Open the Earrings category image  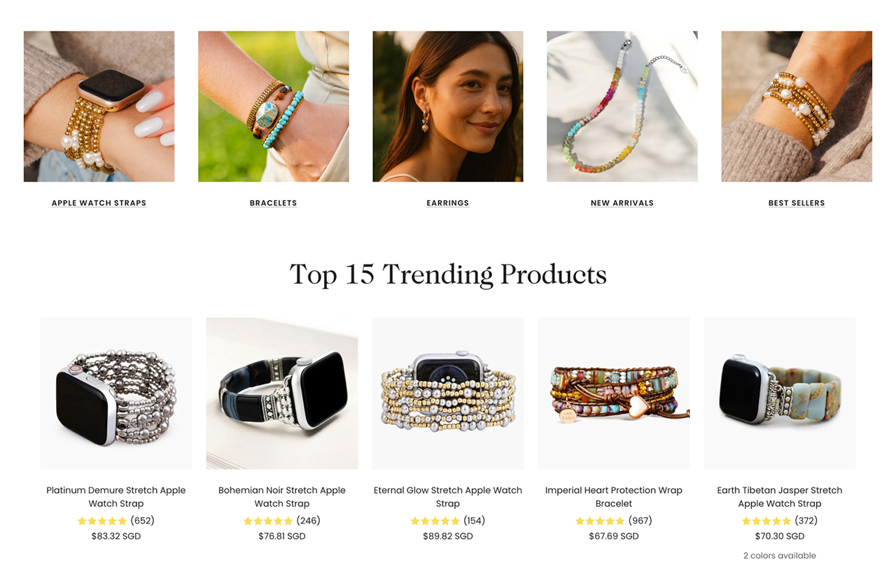pyautogui.click(x=448, y=106)
